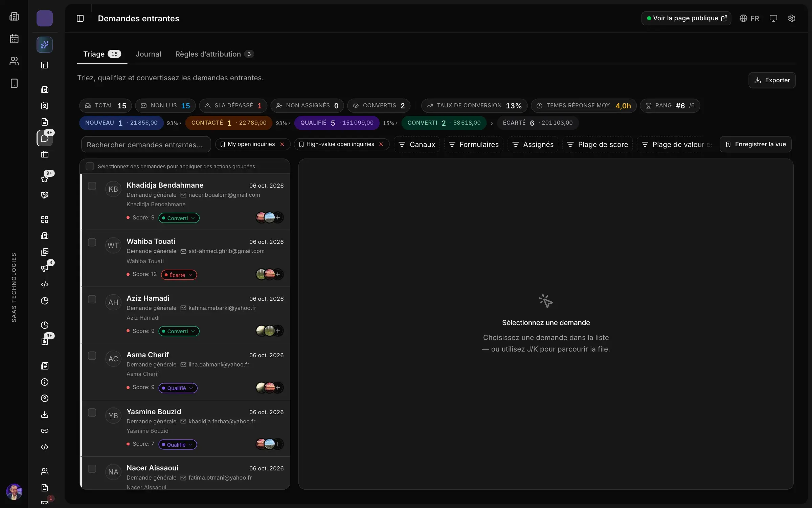Switch to the Journal tab
The height and width of the screenshot is (508, 812).
[148, 54]
